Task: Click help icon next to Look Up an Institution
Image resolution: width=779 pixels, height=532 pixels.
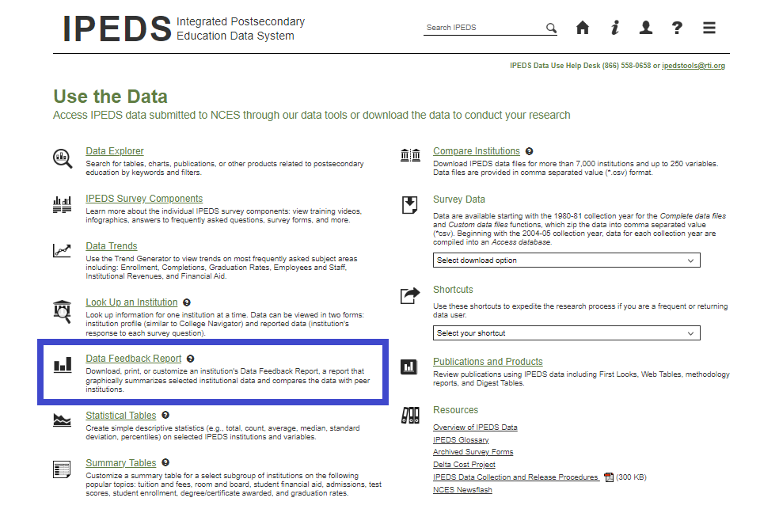Action: tap(187, 302)
